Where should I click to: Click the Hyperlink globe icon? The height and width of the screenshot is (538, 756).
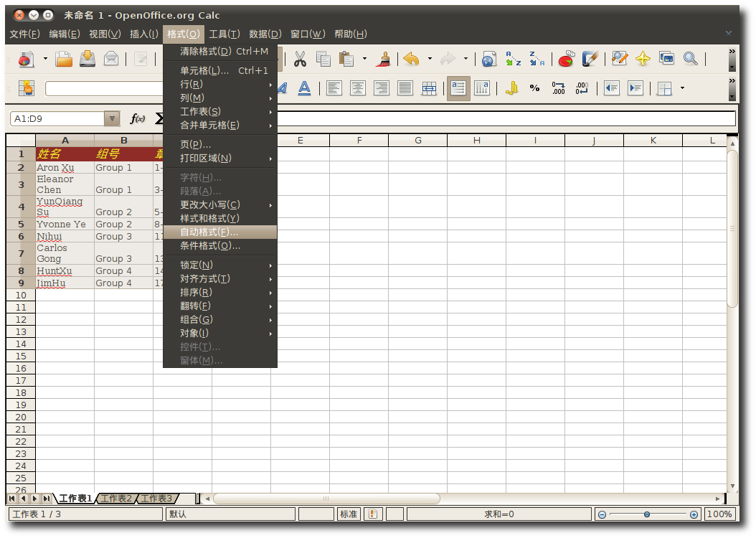click(x=489, y=60)
